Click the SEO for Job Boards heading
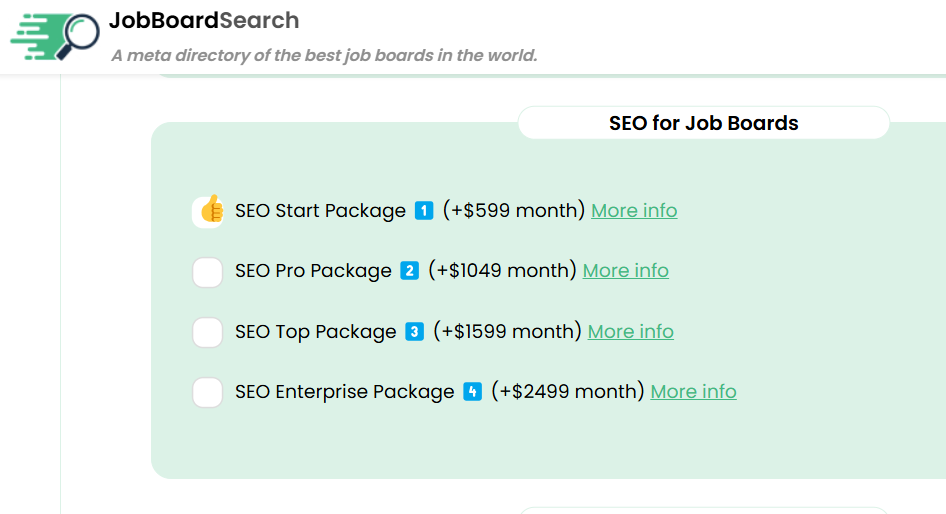This screenshot has width=946, height=514. tap(703, 124)
